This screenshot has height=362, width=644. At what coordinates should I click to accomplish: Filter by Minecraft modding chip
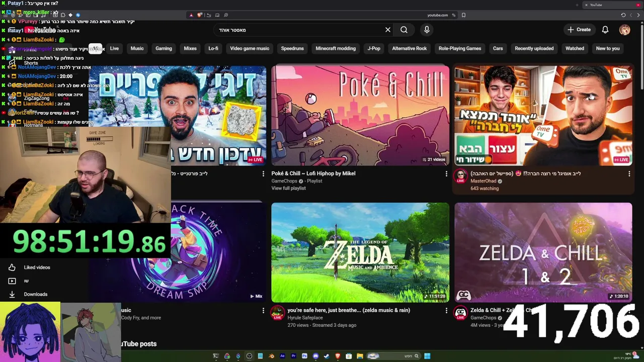point(336,48)
